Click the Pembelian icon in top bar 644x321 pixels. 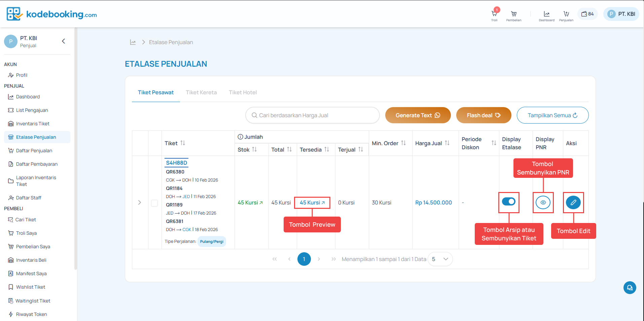tap(513, 14)
